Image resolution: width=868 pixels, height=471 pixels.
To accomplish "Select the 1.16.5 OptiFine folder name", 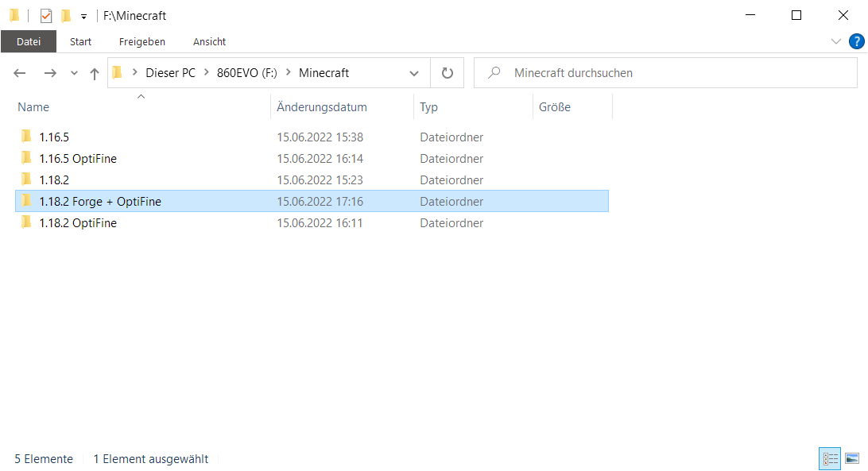I will [78, 159].
